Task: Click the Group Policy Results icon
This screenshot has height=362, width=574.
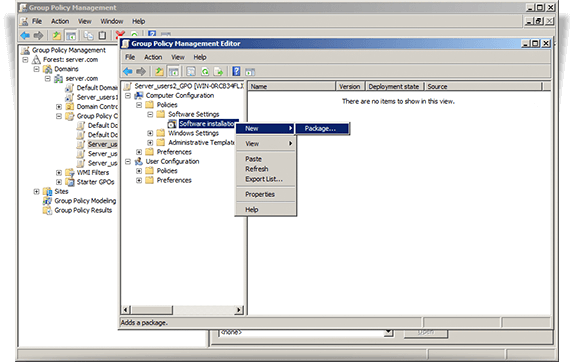Action: (x=47, y=210)
